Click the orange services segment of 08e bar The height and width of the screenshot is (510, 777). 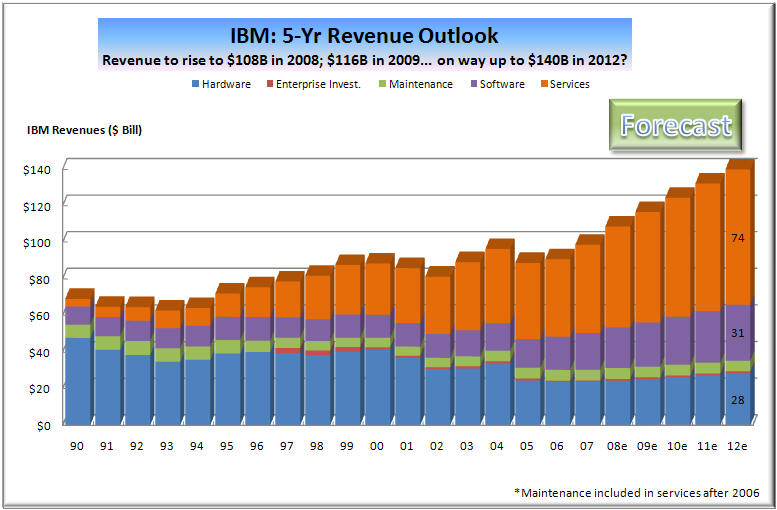click(618, 275)
